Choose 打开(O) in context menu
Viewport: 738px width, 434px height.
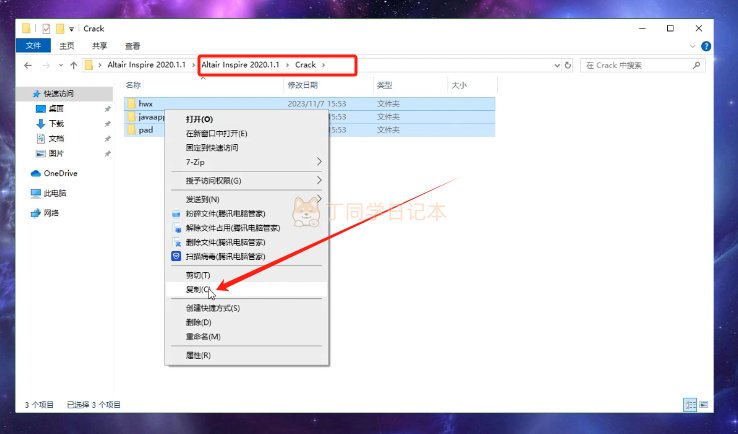tap(246, 120)
